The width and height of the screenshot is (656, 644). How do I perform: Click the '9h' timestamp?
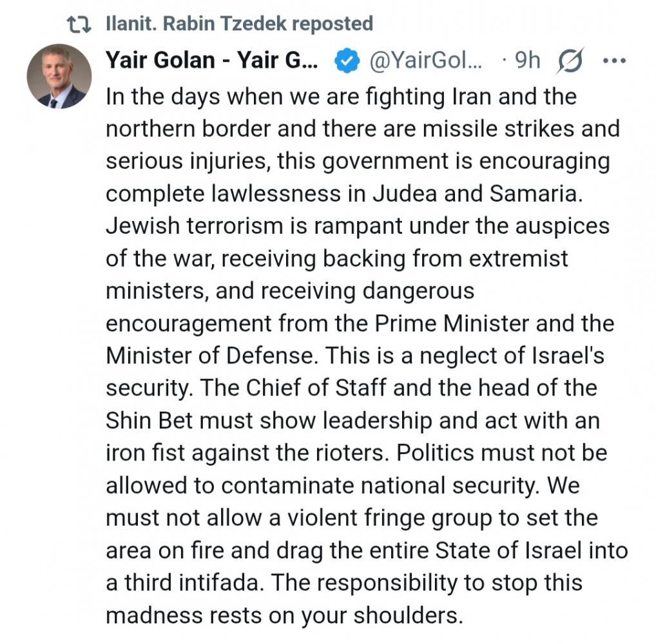[x=526, y=61]
